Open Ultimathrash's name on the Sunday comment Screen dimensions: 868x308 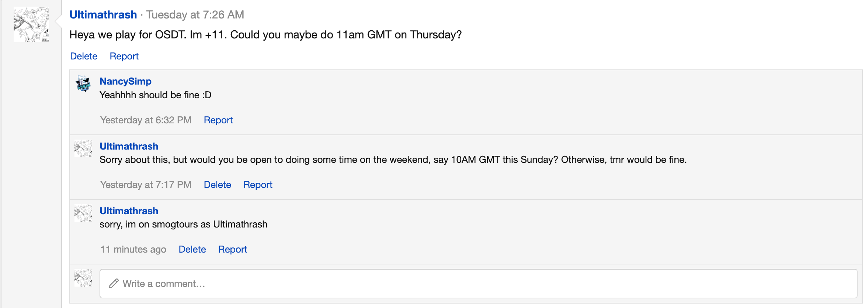[x=129, y=146]
